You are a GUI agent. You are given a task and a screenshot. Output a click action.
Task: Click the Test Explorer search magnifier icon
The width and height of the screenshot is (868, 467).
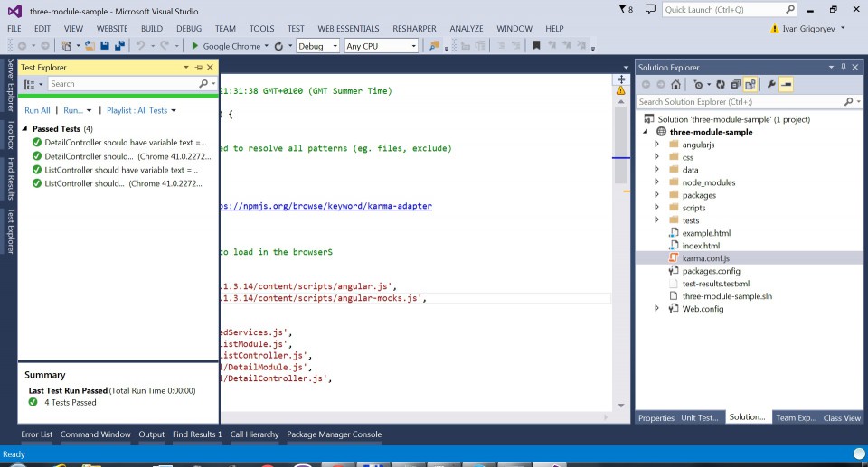click(x=203, y=83)
